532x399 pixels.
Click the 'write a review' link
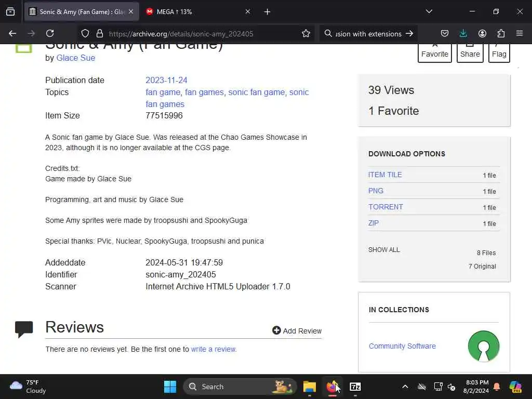coord(214,349)
